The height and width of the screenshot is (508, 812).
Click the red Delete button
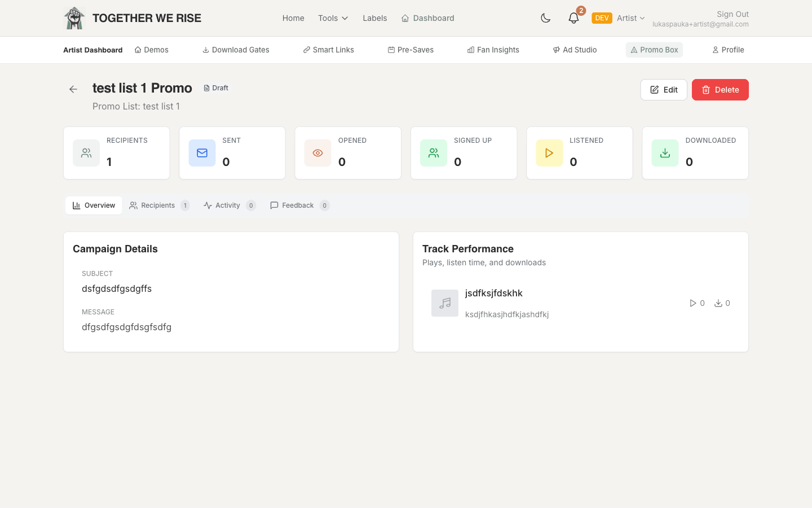tap(720, 89)
